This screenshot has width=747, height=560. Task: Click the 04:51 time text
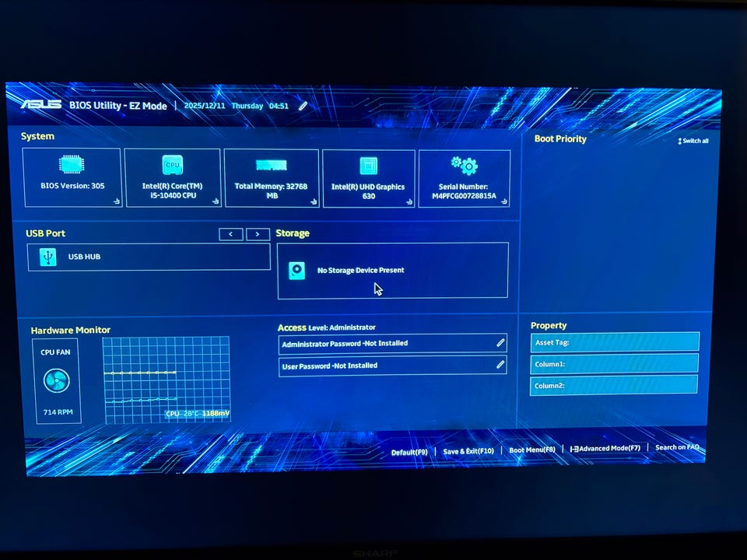click(279, 106)
